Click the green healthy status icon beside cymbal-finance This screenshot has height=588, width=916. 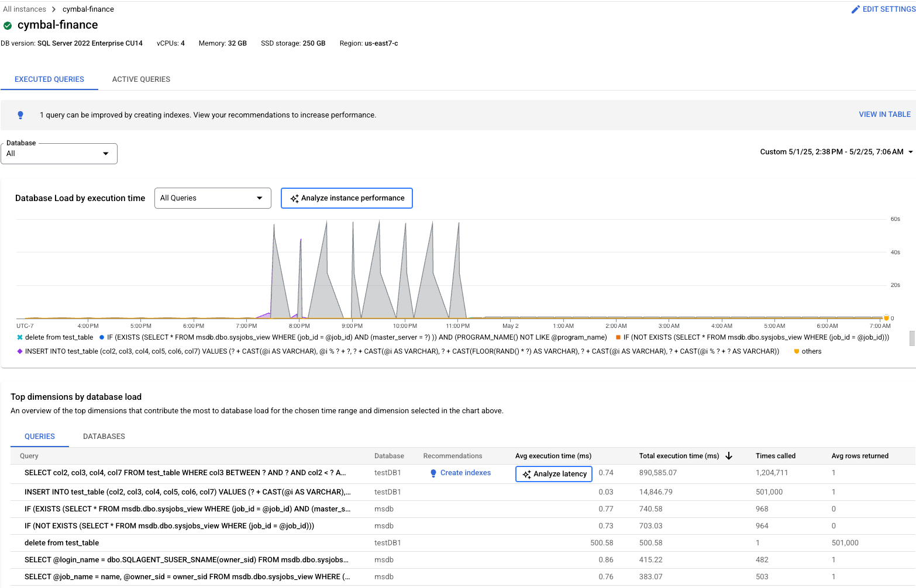click(x=8, y=25)
